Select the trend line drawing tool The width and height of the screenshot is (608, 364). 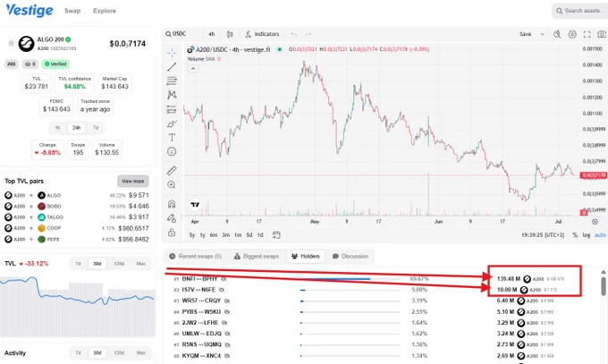(x=172, y=67)
